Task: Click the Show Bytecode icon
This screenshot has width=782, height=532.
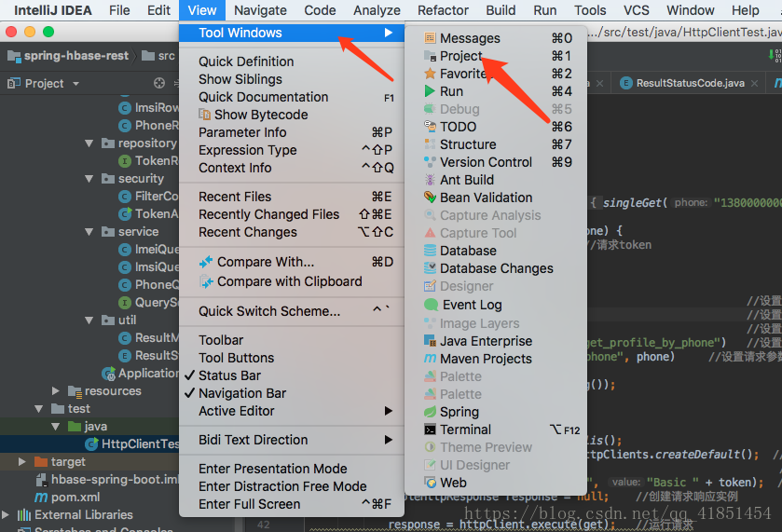Action: [204, 115]
